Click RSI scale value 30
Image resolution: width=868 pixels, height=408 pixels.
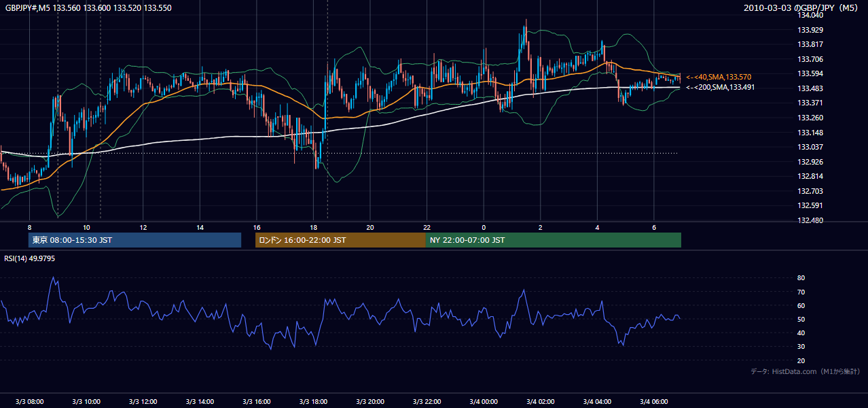click(x=801, y=347)
